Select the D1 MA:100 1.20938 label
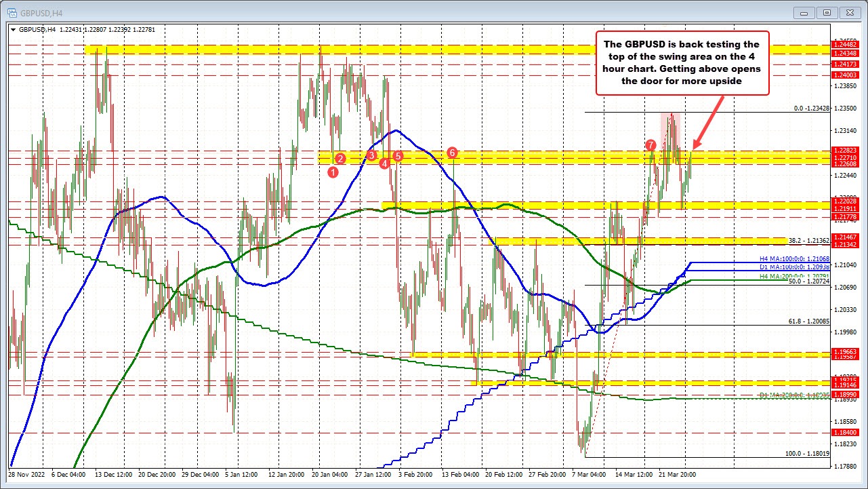The height and width of the screenshot is (489, 868). pyautogui.click(x=794, y=267)
